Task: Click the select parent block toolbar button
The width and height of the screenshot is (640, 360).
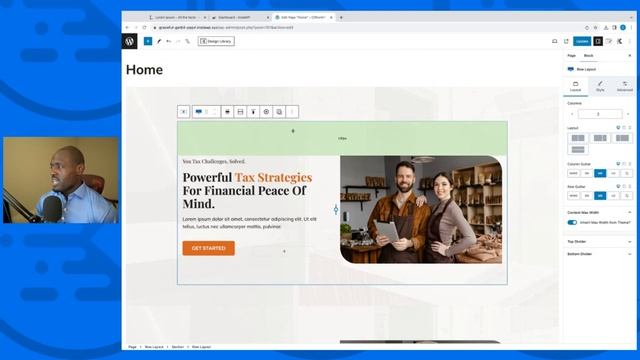Action: [x=184, y=112]
